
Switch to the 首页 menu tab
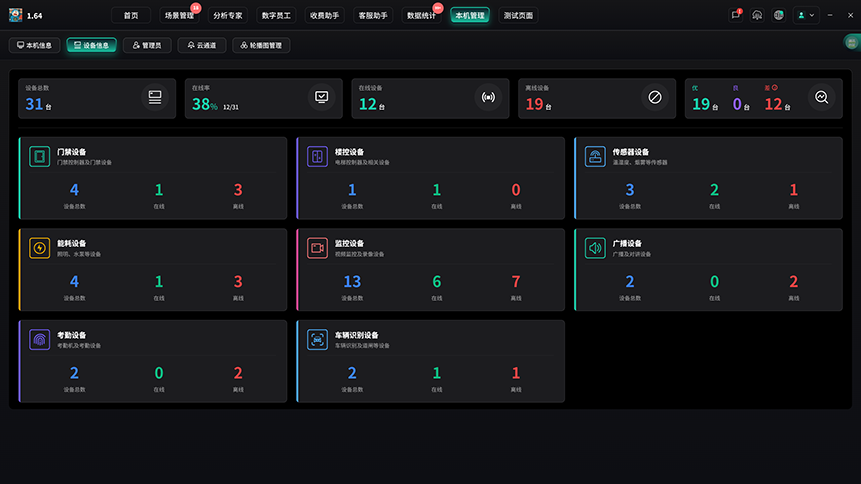[131, 15]
